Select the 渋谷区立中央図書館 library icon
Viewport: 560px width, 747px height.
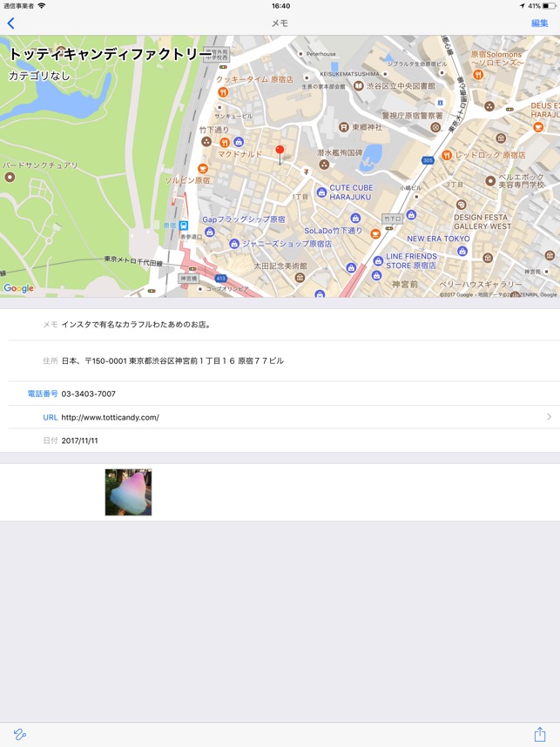[x=359, y=85]
